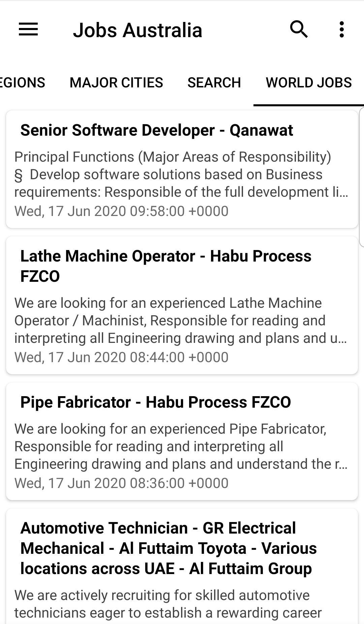Select Automotive Technician description text
This screenshot has width=364, height=624.
coord(168,604)
